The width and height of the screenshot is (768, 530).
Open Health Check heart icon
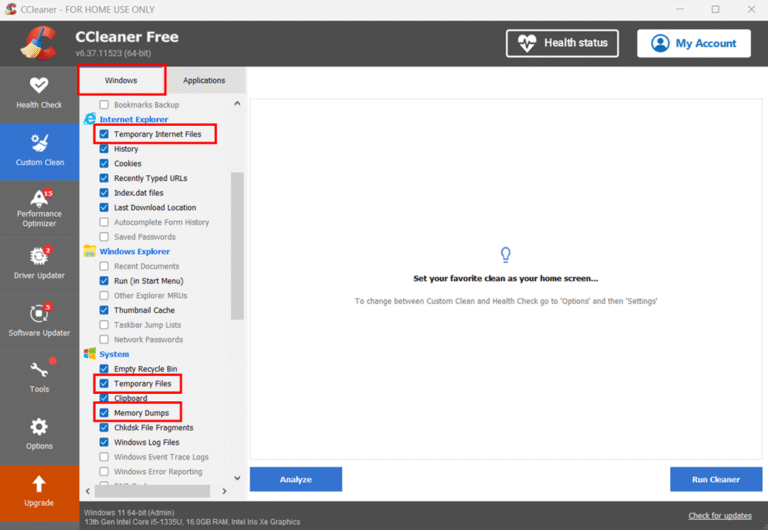click(x=39, y=85)
